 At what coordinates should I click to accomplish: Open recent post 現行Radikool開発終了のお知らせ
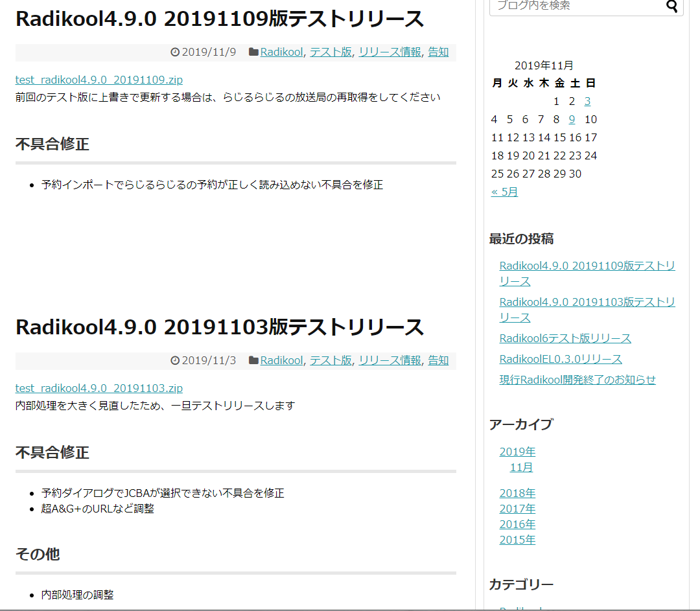pos(577,380)
